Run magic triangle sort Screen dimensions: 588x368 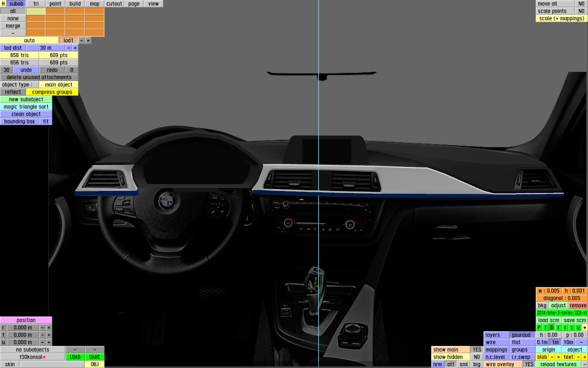tap(26, 107)
